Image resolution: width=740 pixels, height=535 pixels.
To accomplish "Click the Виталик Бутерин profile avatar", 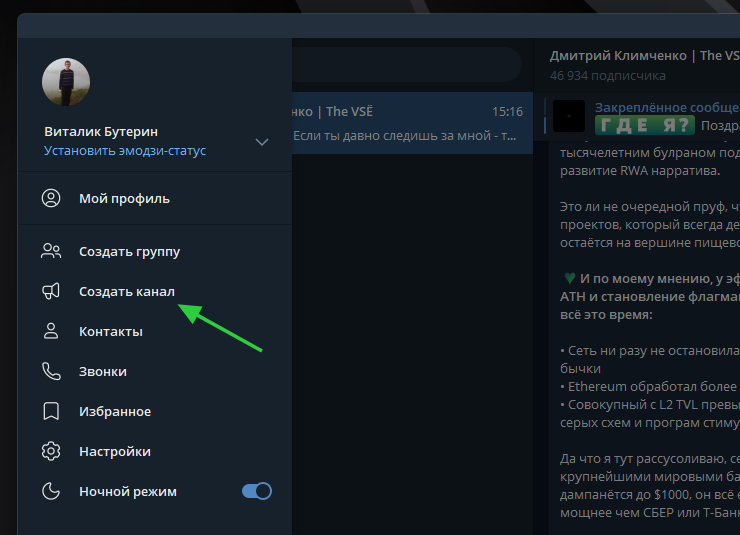I will [66, 82].
